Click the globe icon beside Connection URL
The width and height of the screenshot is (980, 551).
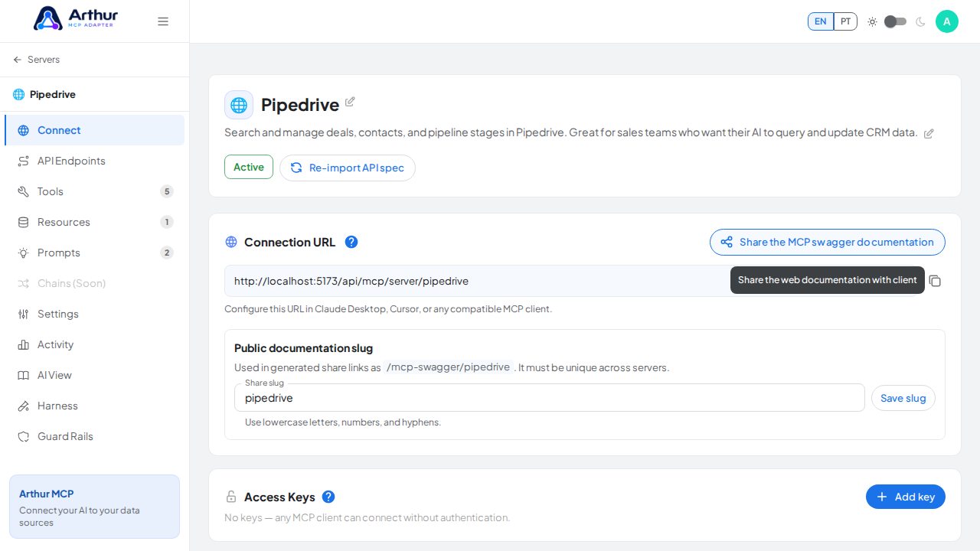(231, 242)
